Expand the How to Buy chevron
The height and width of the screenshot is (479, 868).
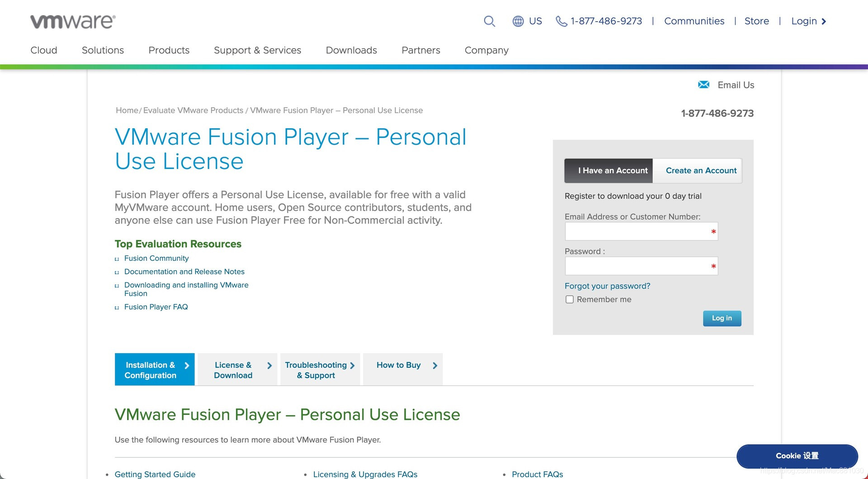pyautogui.click(x=435, y=366)
